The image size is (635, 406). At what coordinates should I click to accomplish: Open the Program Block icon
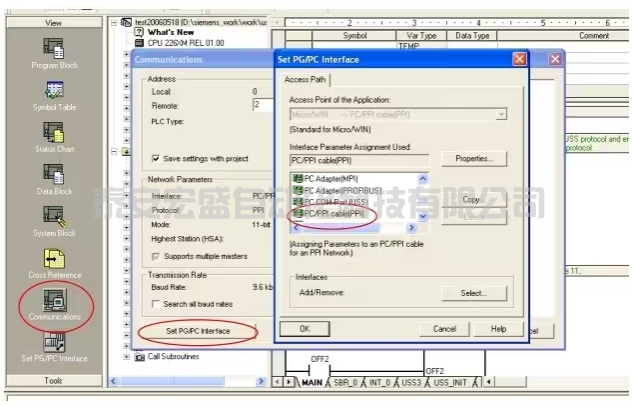tap(53, 48)
